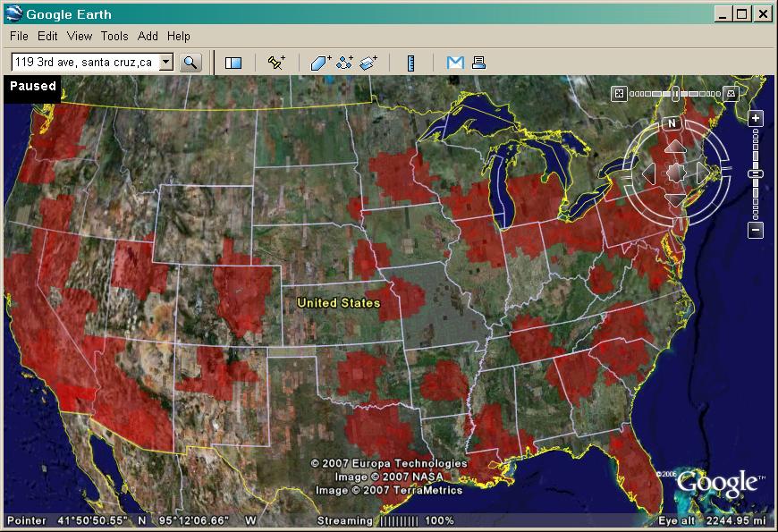The image size is (778, 532).
Task: Click the search magnifier button
Action: [x=190, y=63]
